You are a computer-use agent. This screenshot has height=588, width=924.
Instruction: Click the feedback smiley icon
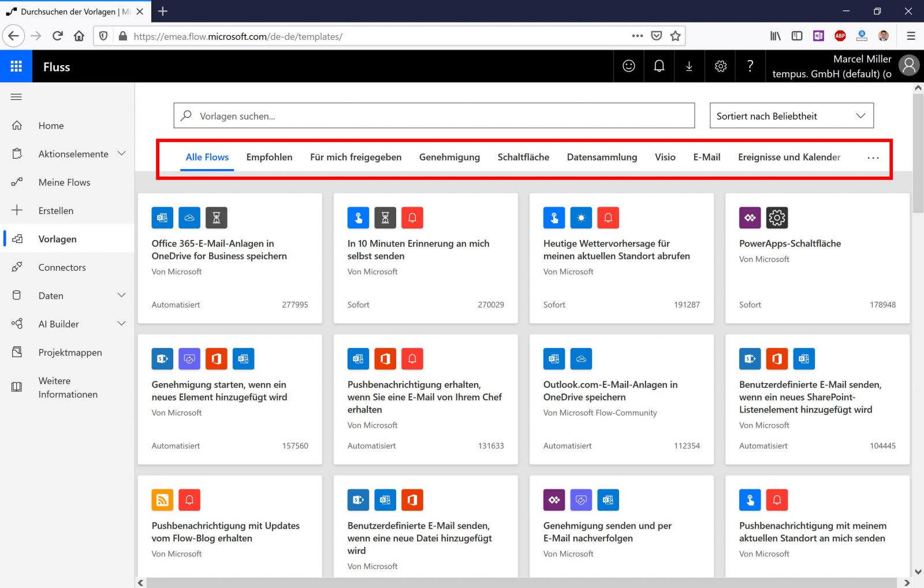(x=628, y=66)
